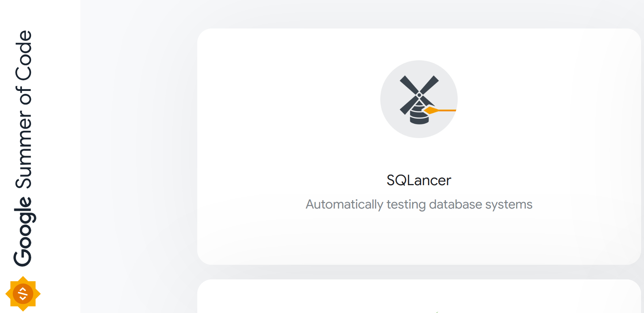This screenshot has width=644, height=313.
Task: Open the partially visible card below SQLancer
Action: point(419,298)
